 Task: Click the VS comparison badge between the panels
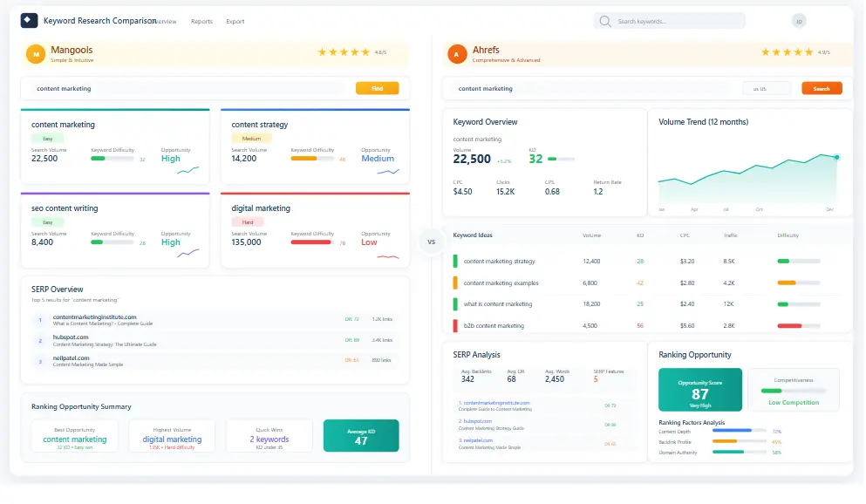431,242
